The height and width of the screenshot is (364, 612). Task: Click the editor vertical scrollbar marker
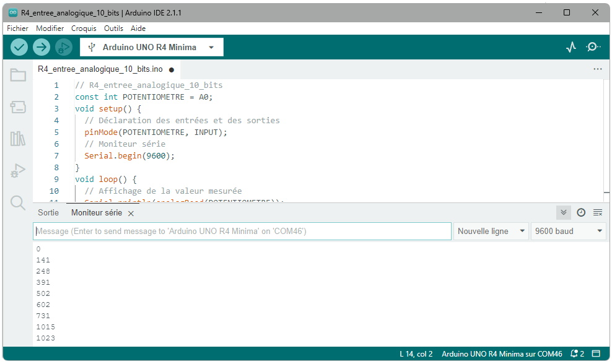pos(606,193)
